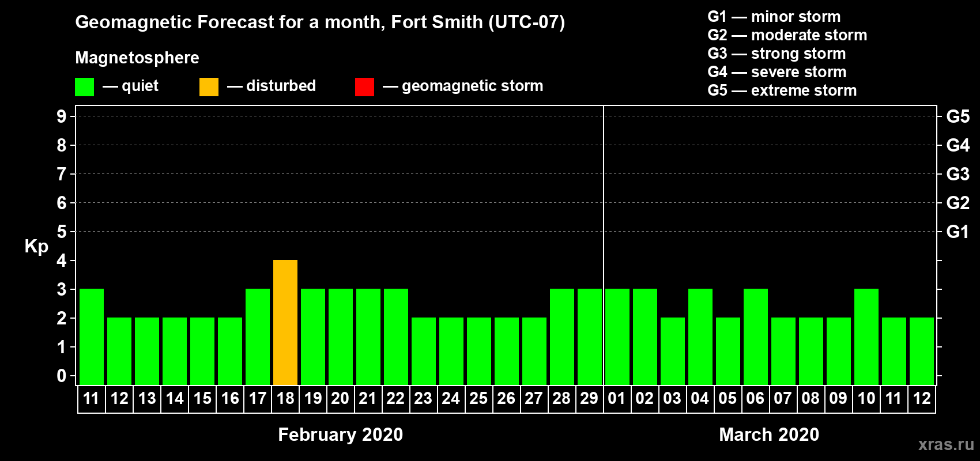Click date label 01 under March

tap(617, 399)
